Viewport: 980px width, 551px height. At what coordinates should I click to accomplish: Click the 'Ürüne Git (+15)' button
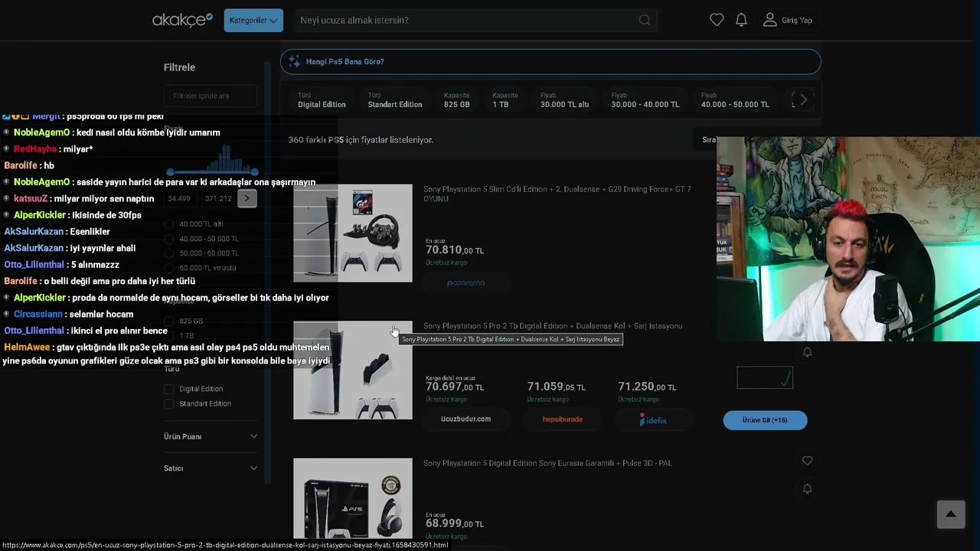[766, 420]
